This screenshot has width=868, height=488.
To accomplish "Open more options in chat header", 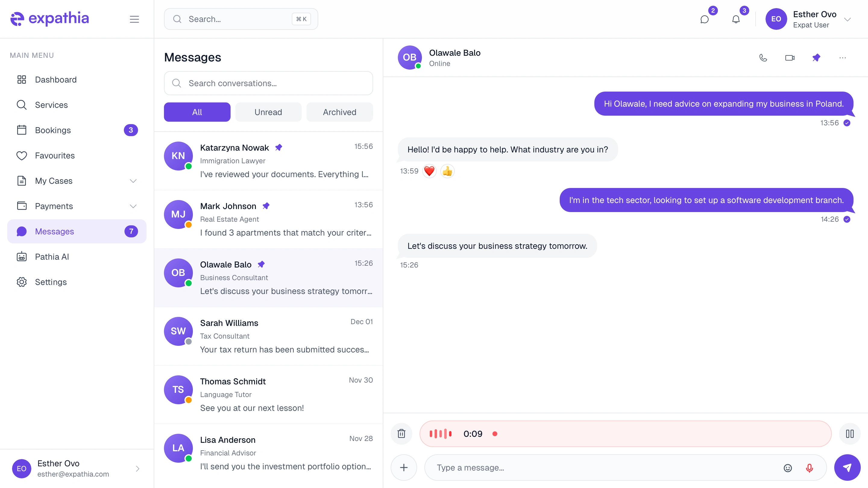I will tap(842, 58).
